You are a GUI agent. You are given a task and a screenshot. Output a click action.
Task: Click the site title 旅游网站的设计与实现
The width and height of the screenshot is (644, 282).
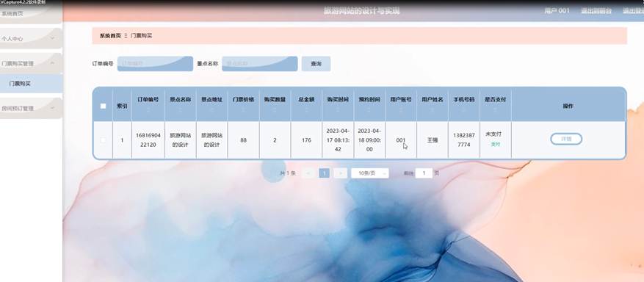pyautogui.click(x=362, y=11)
